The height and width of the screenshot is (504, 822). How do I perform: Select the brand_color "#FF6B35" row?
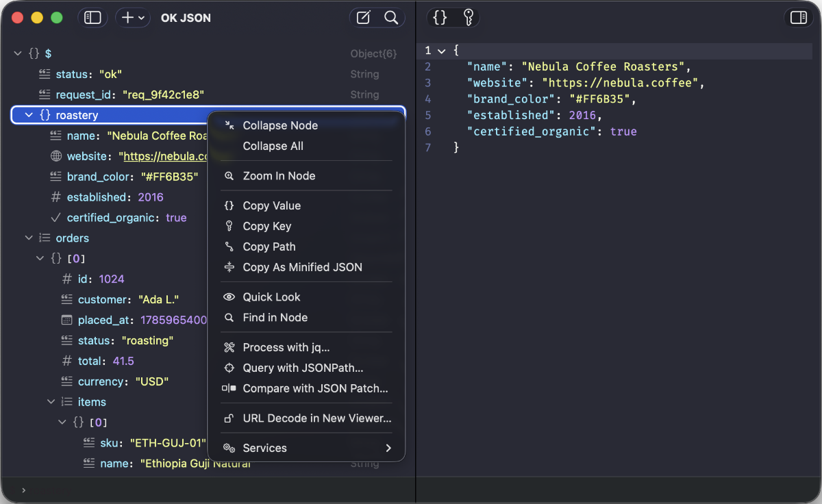[110, 177]
